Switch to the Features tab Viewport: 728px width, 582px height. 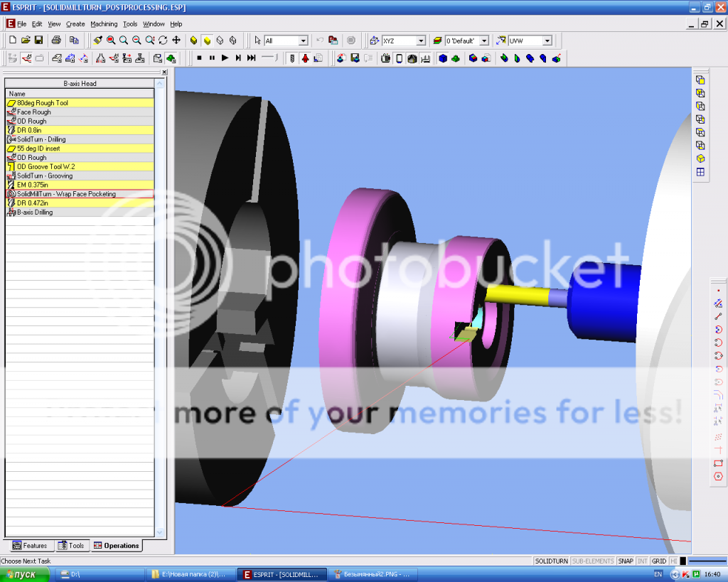(x=31, y=545)
